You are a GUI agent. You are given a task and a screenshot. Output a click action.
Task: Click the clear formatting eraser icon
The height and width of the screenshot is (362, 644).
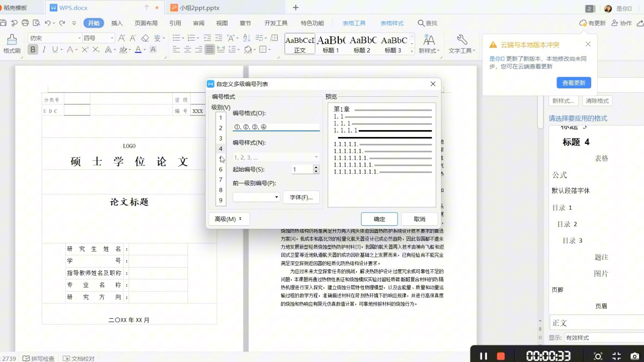pyautogui.click(x=145, y=38)
